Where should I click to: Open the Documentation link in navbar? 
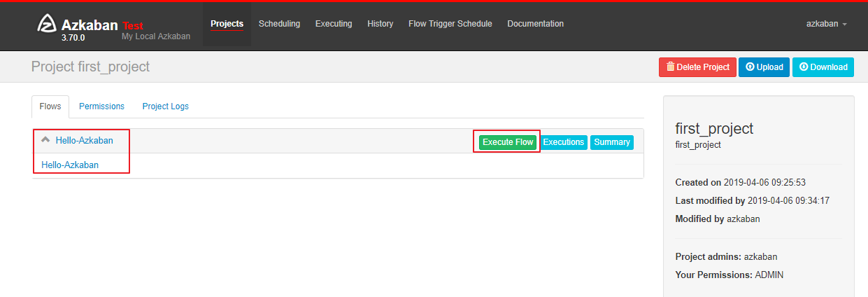pyautogui.click(x=535, y=24)
